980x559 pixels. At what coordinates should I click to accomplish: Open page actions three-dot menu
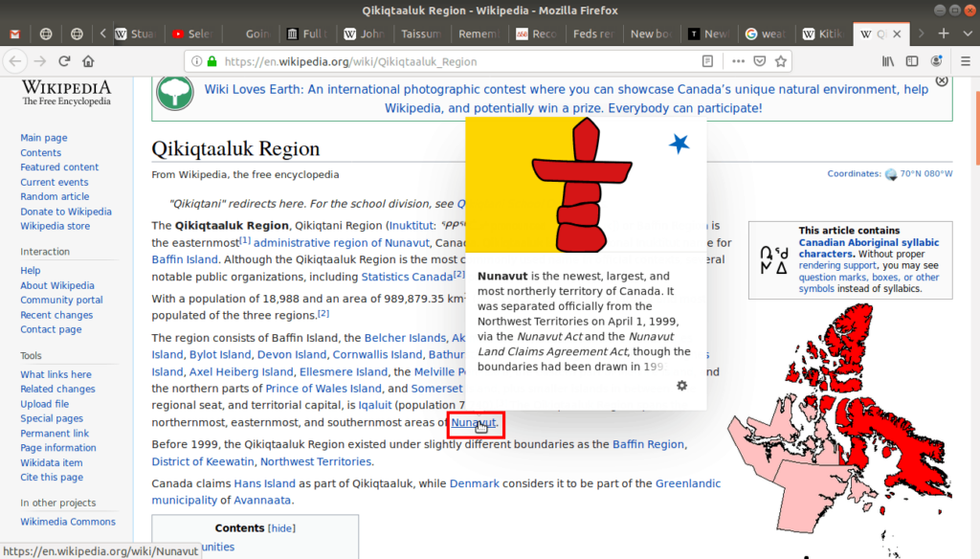pos(738,61)
